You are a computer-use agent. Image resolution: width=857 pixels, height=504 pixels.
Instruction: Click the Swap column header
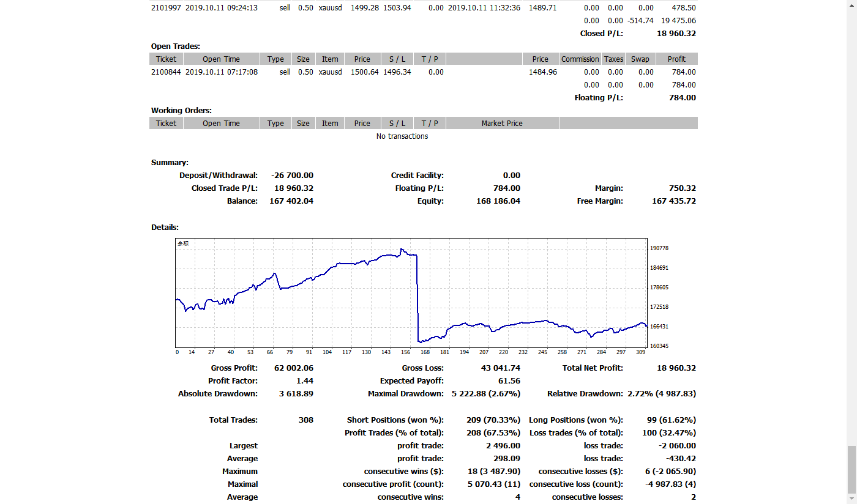[640, 59]
